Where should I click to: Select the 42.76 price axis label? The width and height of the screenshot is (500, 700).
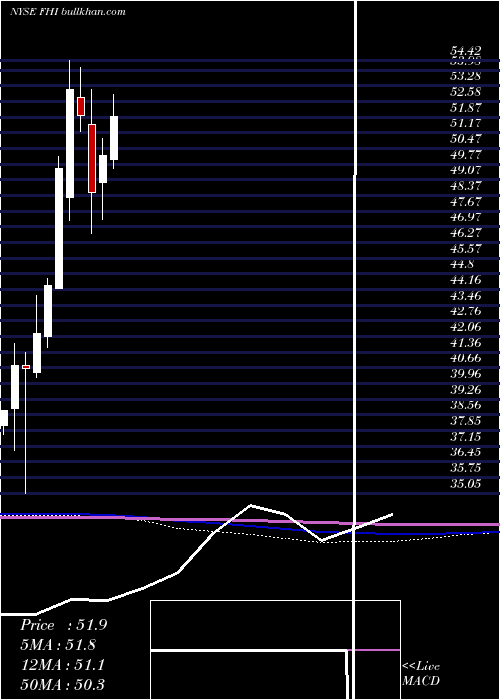pos(466,311)
